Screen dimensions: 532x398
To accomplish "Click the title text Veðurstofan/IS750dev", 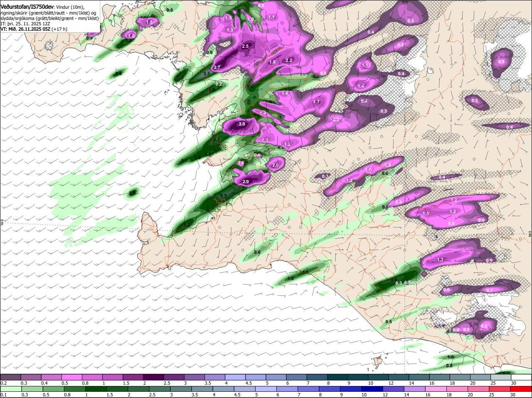I will point(27,7).
